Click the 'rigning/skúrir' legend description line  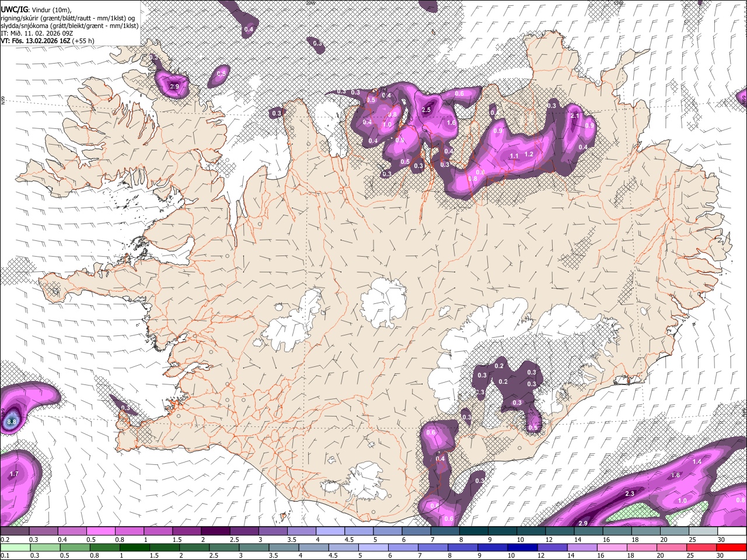coord(69,17)
